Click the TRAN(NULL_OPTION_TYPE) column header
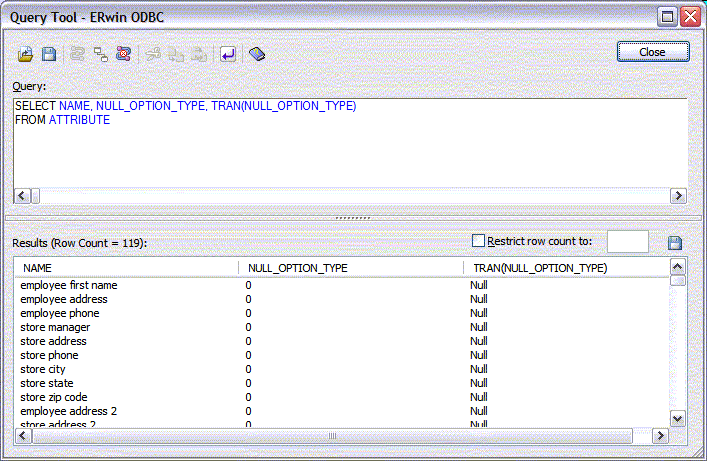Screen dimensions: 707x461 [565, 268]
